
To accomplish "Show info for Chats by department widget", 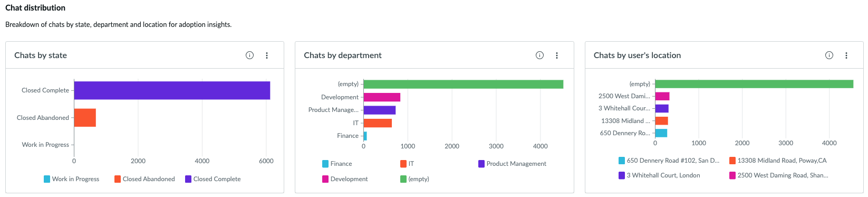I will [539, 55].
